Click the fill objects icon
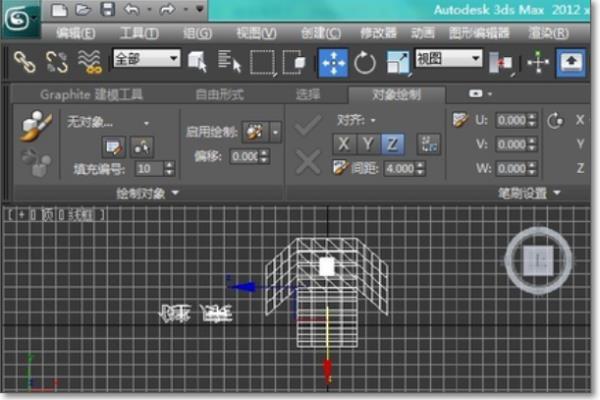Image resolution: width=600 pixels, height=400 pixels. [x=36, y=163]
